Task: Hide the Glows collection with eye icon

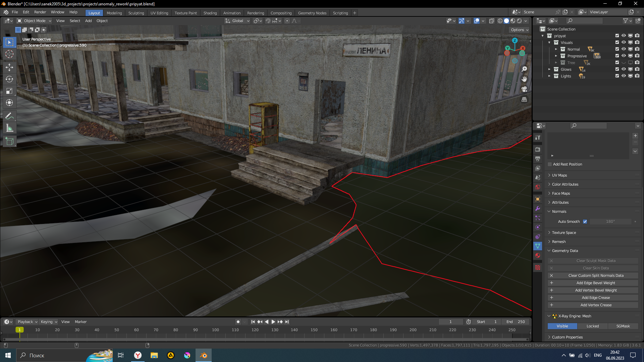Action: tap(624, 69)
